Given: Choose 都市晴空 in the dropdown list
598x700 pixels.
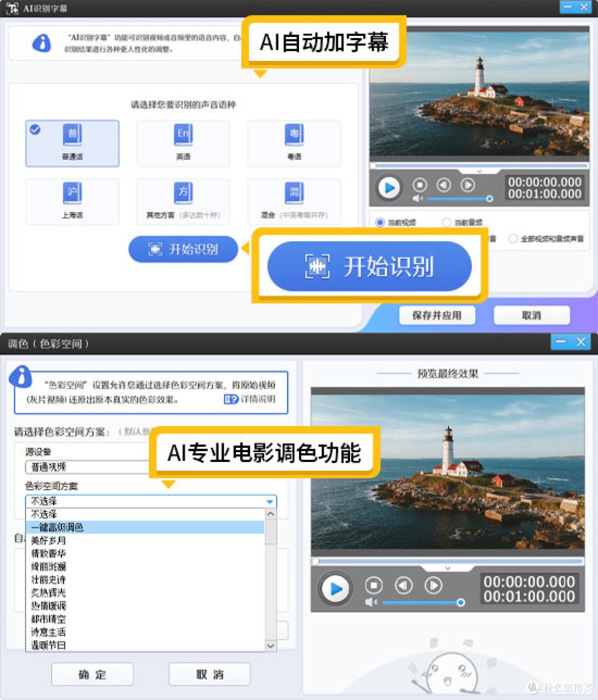Looking at the screenshot, I should pos(145,619).
